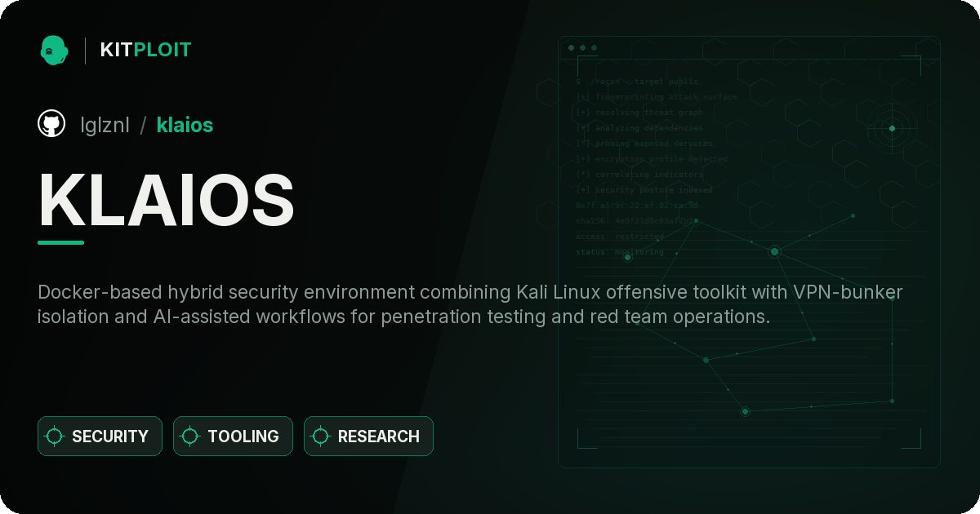Click the 'correlating indicators' line
Screen dimensions: 980x514
tap(639, 175)
